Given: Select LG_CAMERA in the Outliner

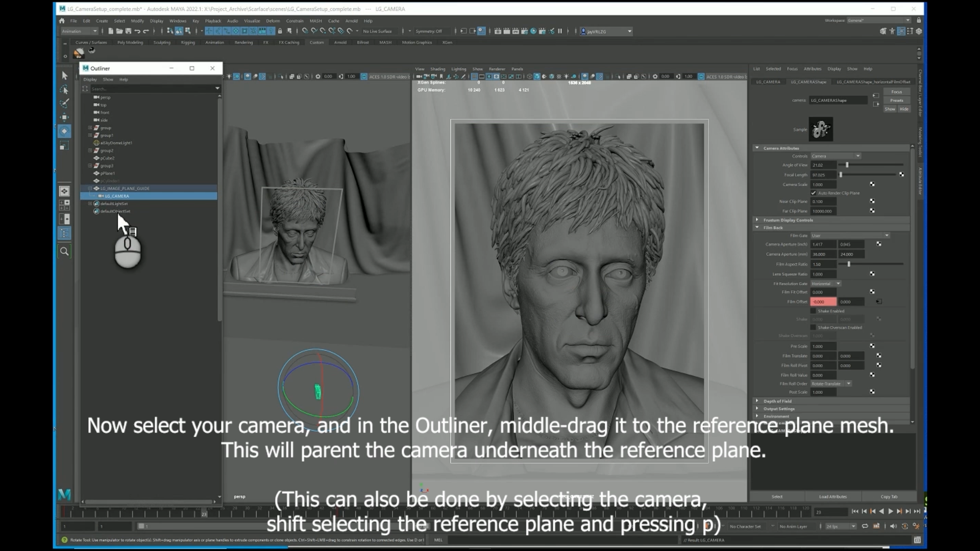Looking at the screenshot, I should click(117, 196).
